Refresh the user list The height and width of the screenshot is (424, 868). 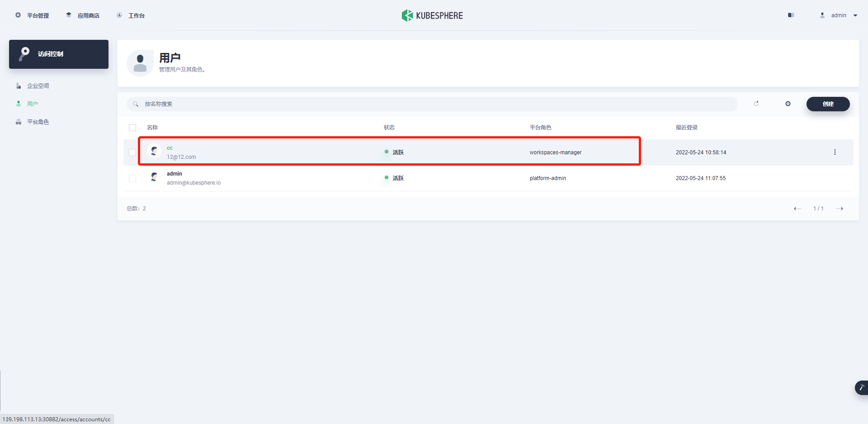(x=756, y=104)
